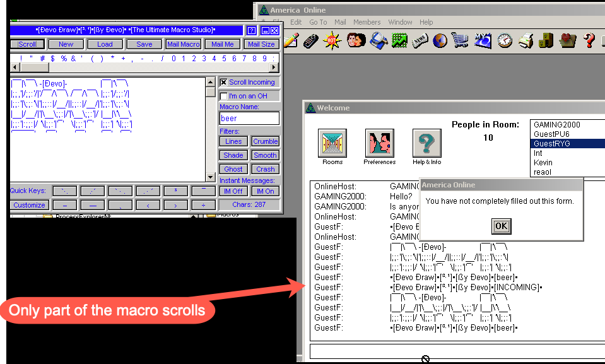Open the NEWS newspaper icon
This screenshot has height=364, width=605.
(x=420, y=40)
